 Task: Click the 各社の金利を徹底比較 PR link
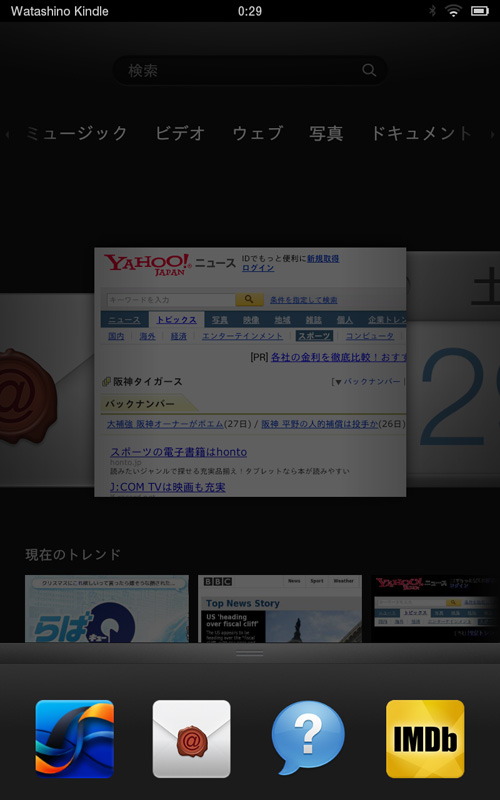coord(338,357)
